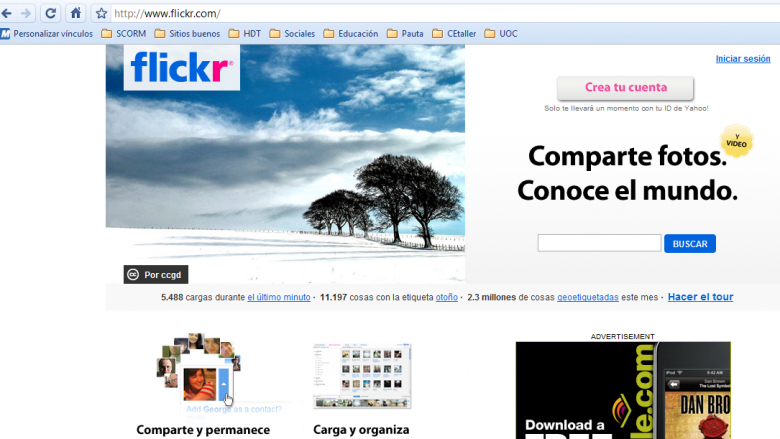
Task: Open the Educación bookmarks folder
Action: pos(351,34)
